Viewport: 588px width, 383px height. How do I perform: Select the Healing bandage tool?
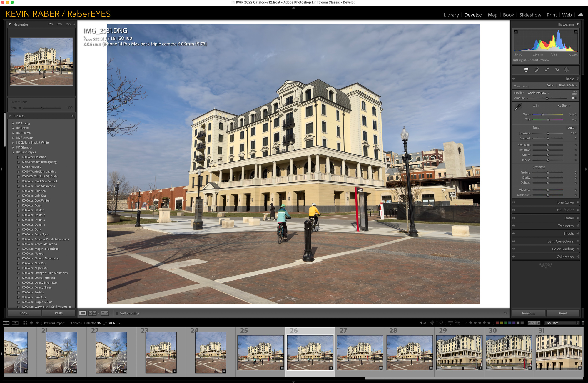547,70
